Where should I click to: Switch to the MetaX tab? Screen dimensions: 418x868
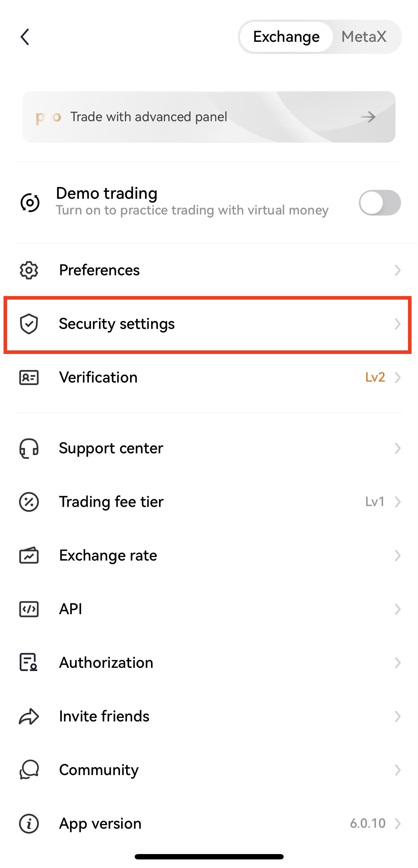pyautogui.click(x=364, y=37)
